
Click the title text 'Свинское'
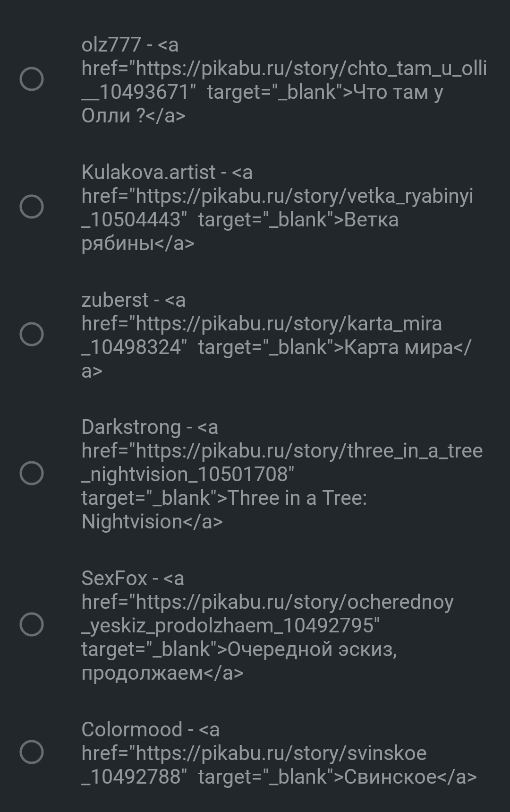[x=390, y=777]
